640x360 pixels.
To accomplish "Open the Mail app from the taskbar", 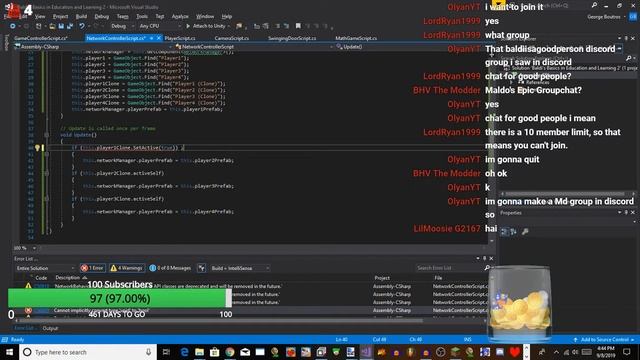I will [245, 352].
